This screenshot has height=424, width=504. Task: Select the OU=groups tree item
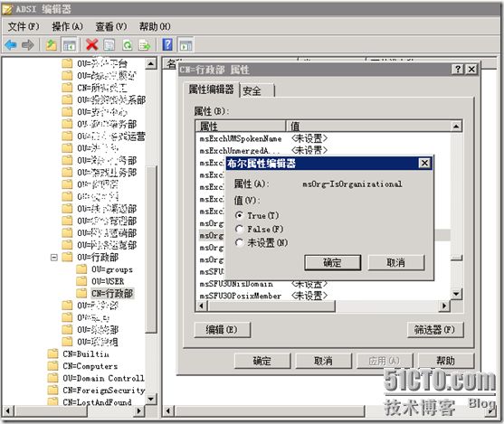(x=112, y=269)
